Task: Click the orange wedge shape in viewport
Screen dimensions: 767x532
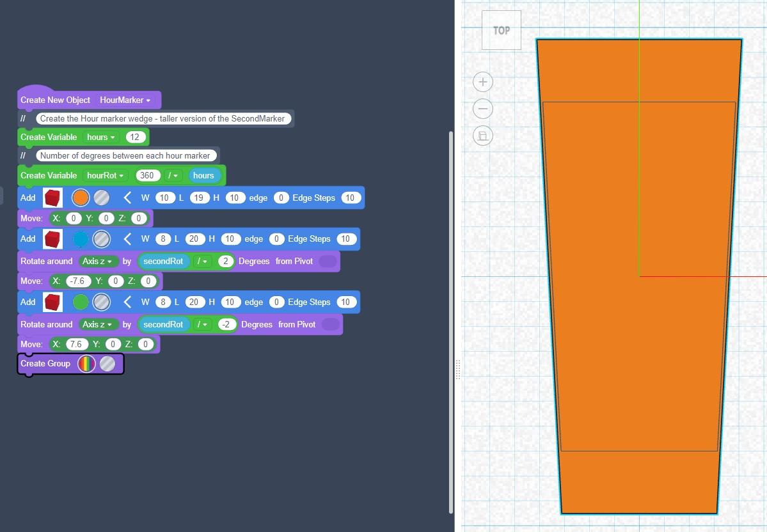Action: coord(639,276)
